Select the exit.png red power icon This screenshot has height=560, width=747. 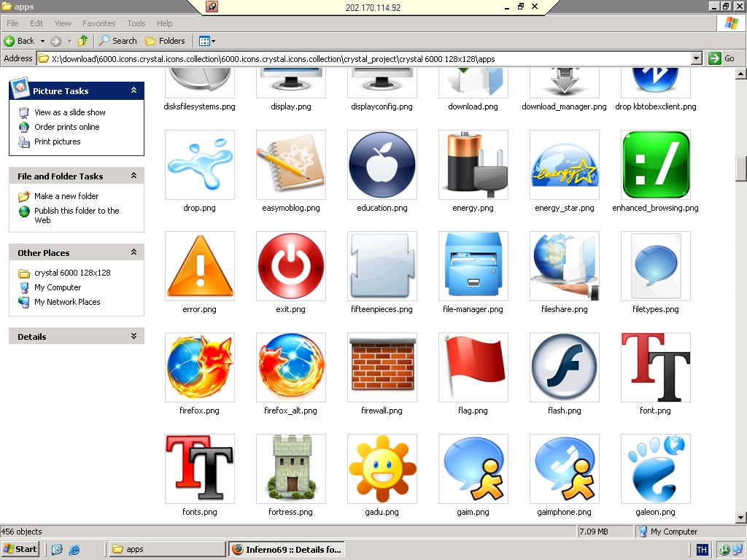click(290, 266)
